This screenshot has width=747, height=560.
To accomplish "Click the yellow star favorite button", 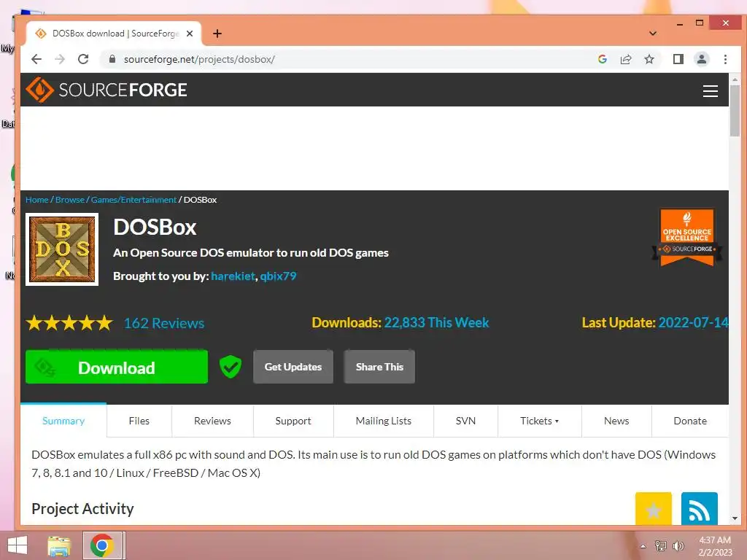I will (653, 508).
